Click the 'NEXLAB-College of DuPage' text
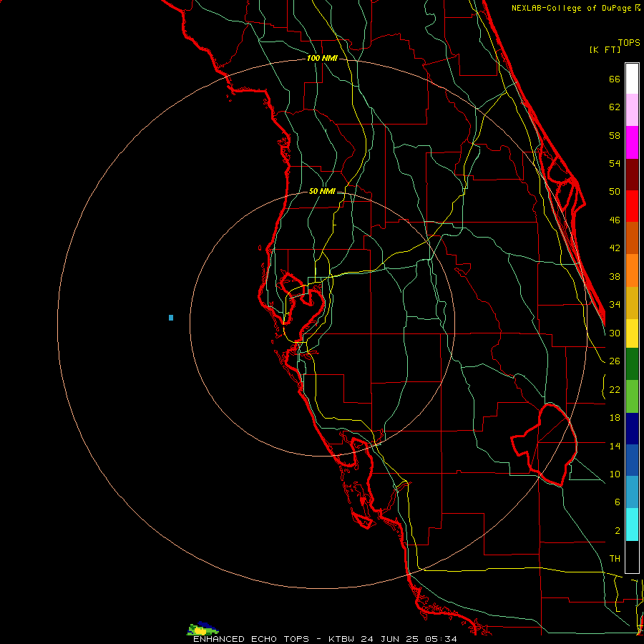Viewport: 644px width, 644px height. tap(572, 8)
